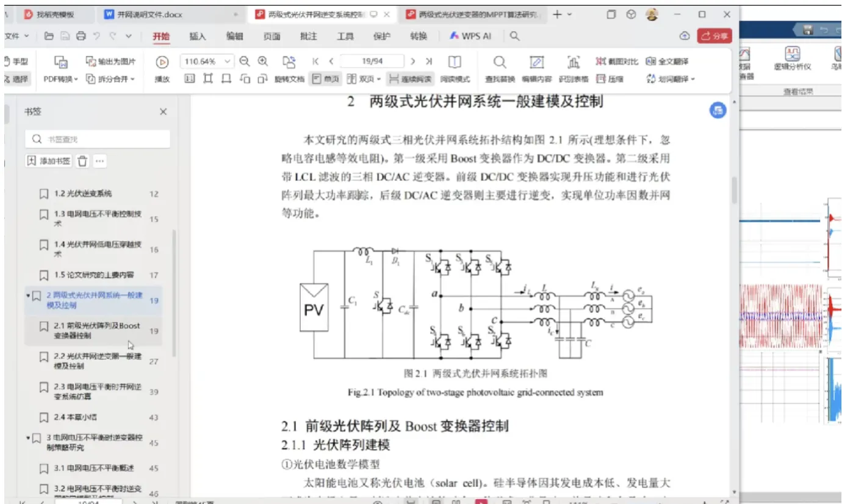Open 划词翻译 dropdown
842x504 pixels.
(671, 79)
